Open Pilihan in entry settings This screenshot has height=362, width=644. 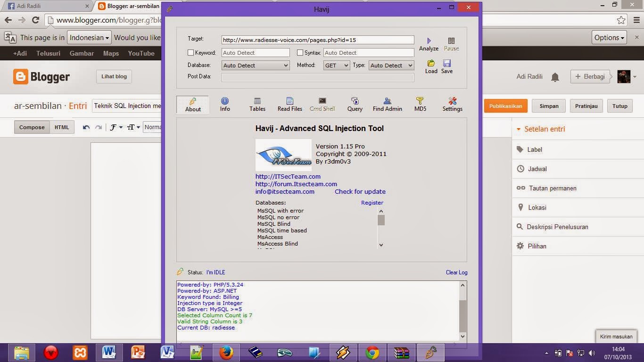[x=531, y=246]
